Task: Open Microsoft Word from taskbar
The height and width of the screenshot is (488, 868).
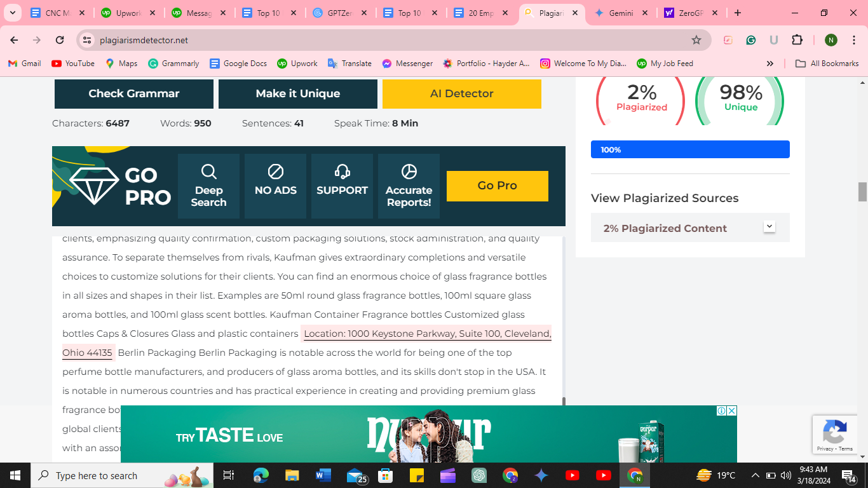Action: pos(323,475)
